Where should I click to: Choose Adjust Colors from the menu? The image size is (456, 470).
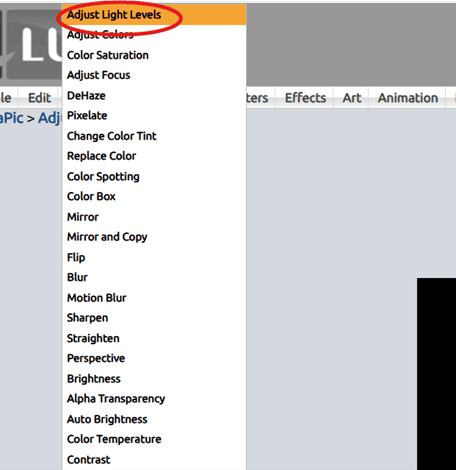point(154,35)
